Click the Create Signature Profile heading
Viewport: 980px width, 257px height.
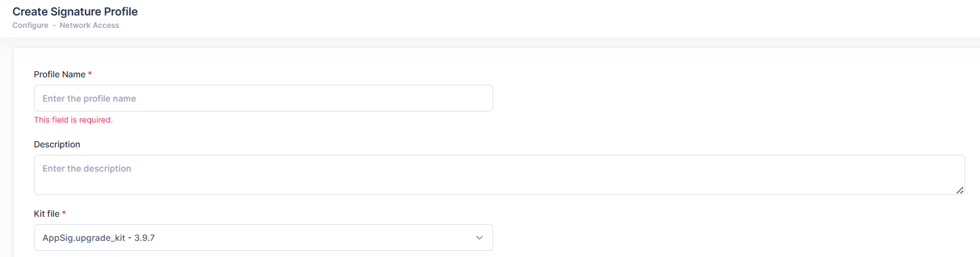pyautogui.click(x=75, y=12)
